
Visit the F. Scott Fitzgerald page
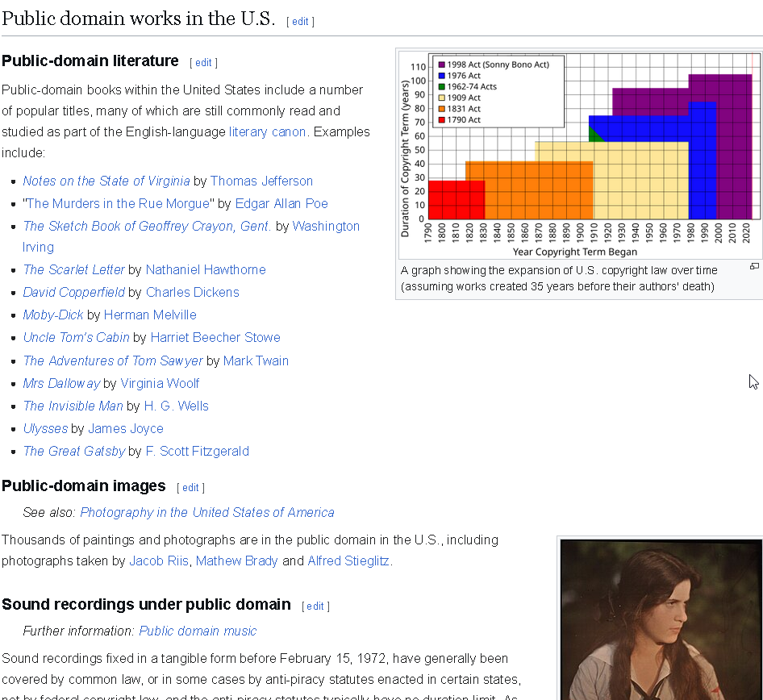click(x=197, y=452)
